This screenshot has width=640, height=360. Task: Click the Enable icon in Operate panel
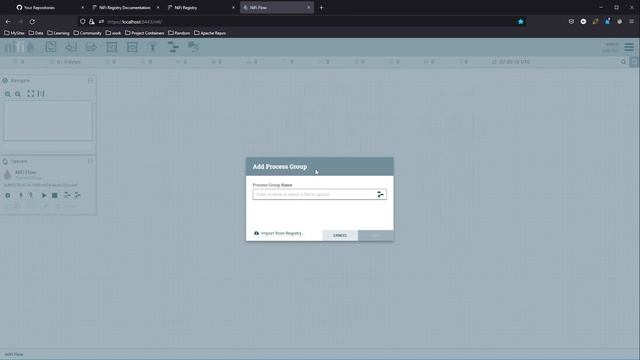point(21,196)
